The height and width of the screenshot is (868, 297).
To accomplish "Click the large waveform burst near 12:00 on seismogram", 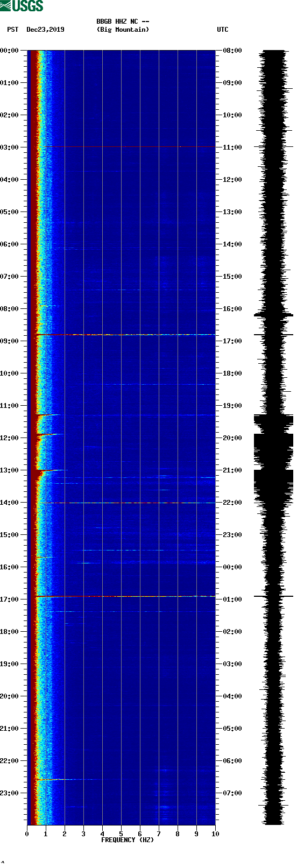I will pyautogui.click(x=273, y=449).
